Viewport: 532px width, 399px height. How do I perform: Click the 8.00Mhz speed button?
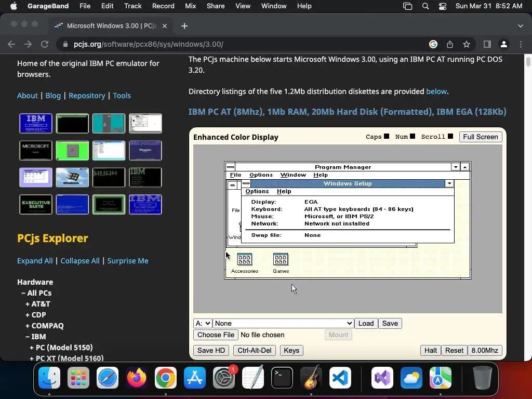[485, 351]
